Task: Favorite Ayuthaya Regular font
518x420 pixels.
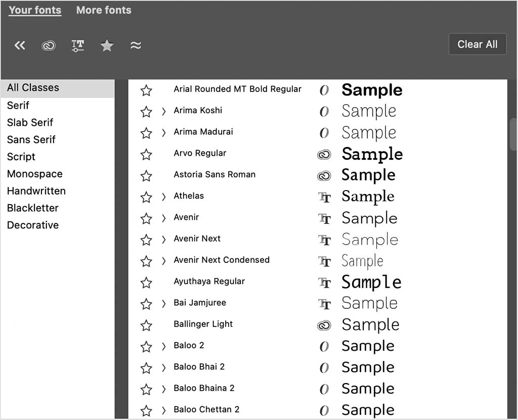Action: click(146, 283)
